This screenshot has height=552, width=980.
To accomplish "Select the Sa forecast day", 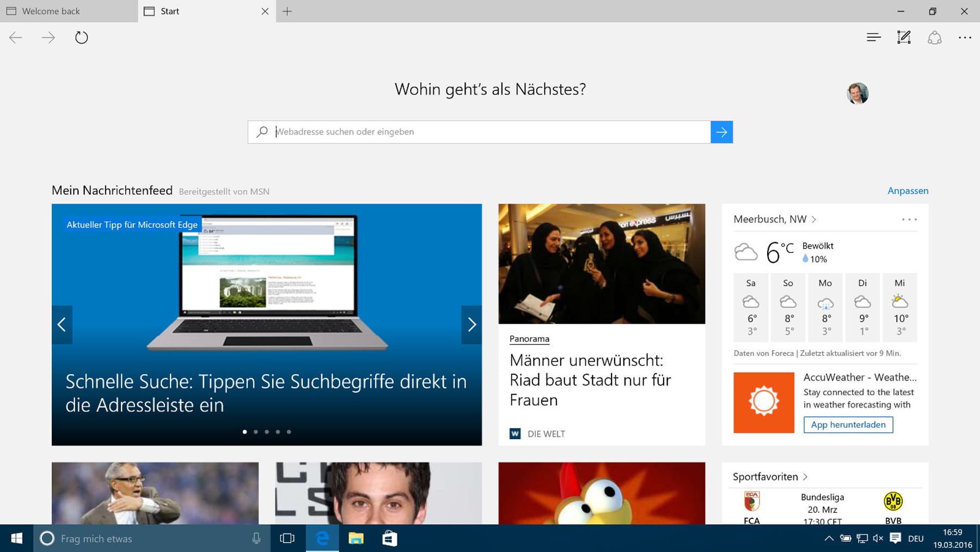I will 751,307.
